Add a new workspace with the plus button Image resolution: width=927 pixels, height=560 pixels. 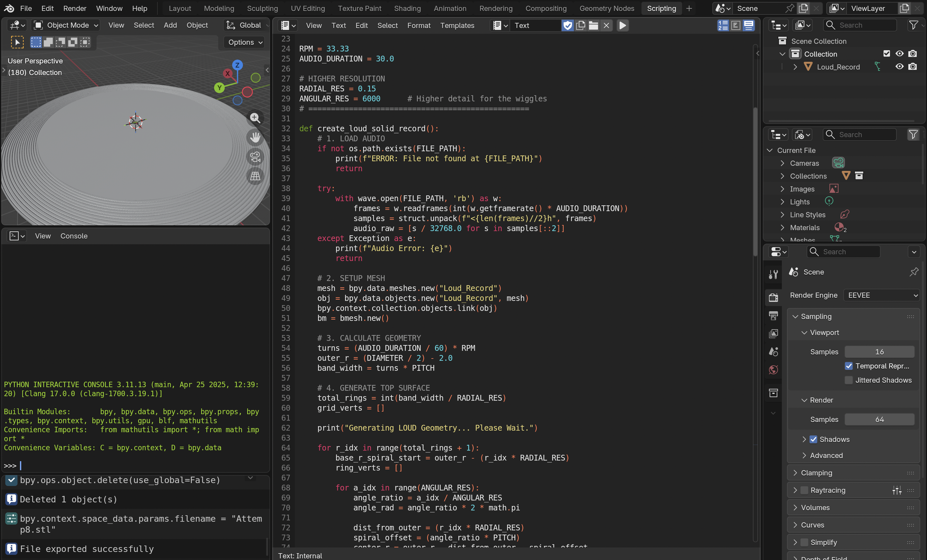click(689, 8)
